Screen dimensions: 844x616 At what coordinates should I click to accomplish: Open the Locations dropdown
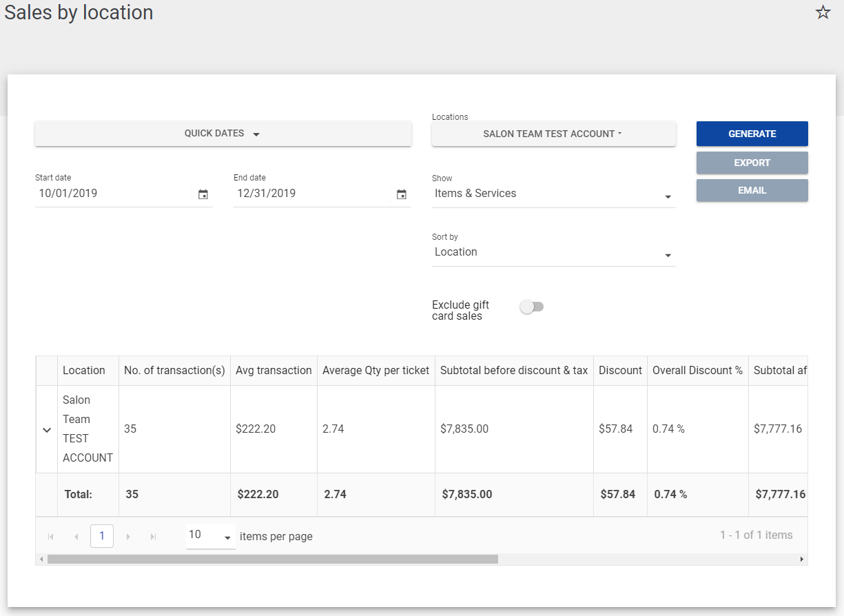click(x=553, y=134)
